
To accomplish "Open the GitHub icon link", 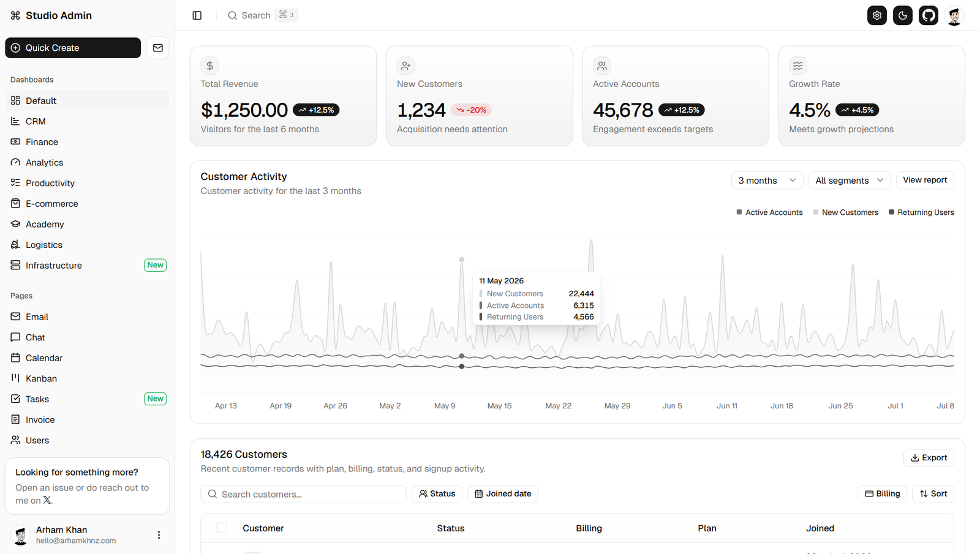I will tap(929, 15).
